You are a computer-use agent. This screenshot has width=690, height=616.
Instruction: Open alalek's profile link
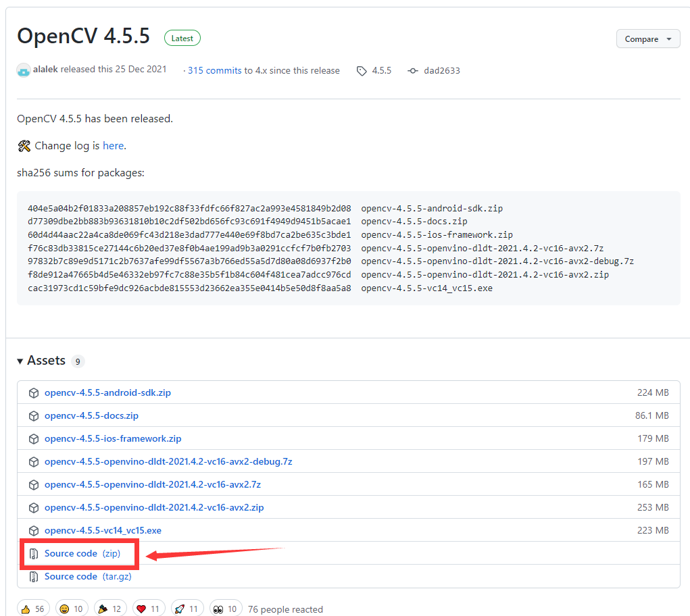(x=45, y=70)
